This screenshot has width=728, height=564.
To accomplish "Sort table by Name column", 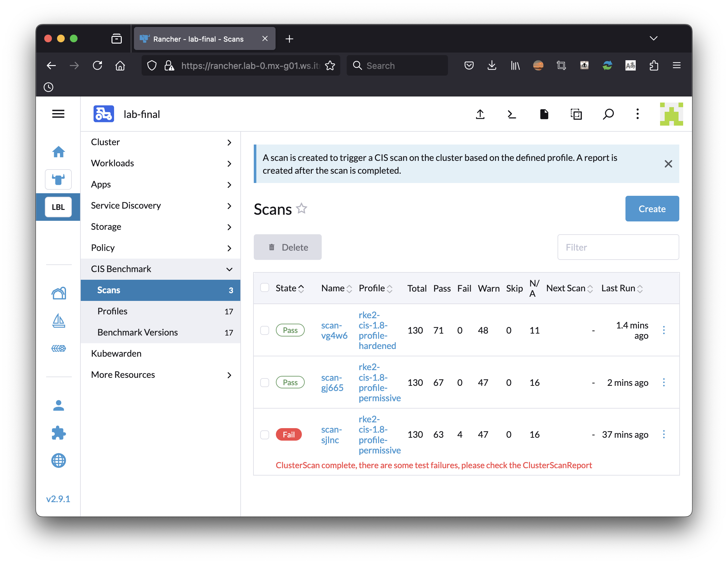I will click(336, 288).
